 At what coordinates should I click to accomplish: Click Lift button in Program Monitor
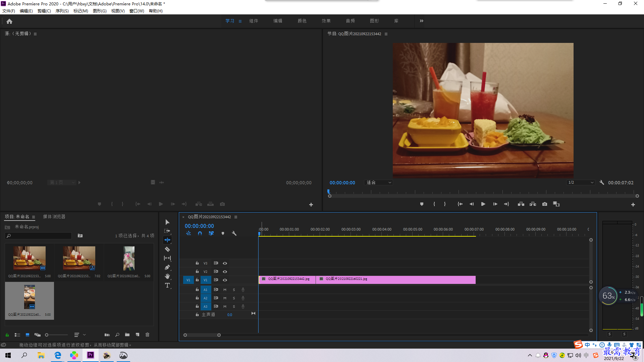521,204
